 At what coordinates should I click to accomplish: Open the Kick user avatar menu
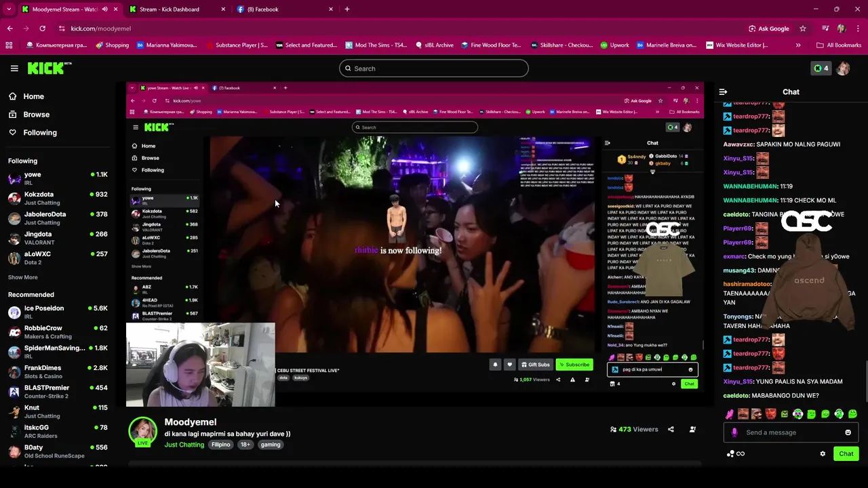(x=843, y=68)
